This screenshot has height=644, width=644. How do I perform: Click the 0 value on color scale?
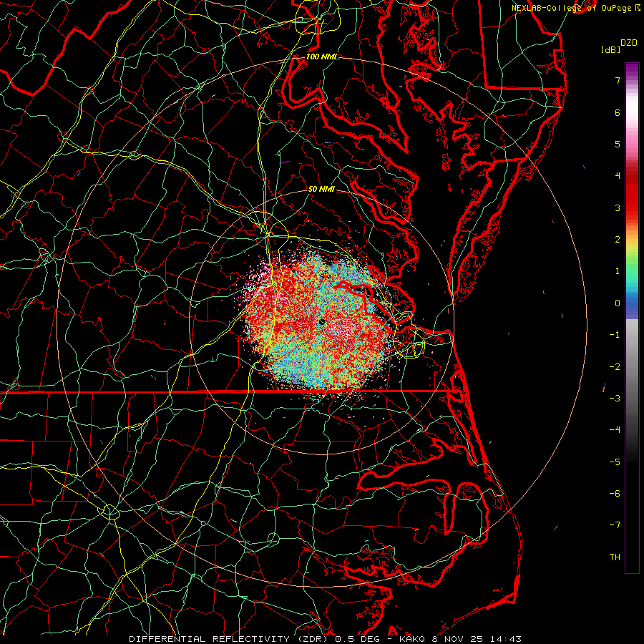coord(618,303)
